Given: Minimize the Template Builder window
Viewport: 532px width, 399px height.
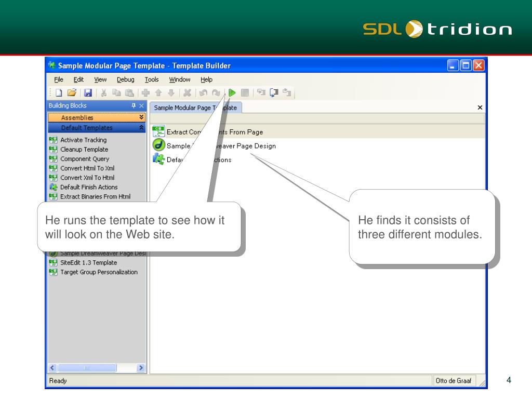Looking at the screenshot, I should [453, 65].
